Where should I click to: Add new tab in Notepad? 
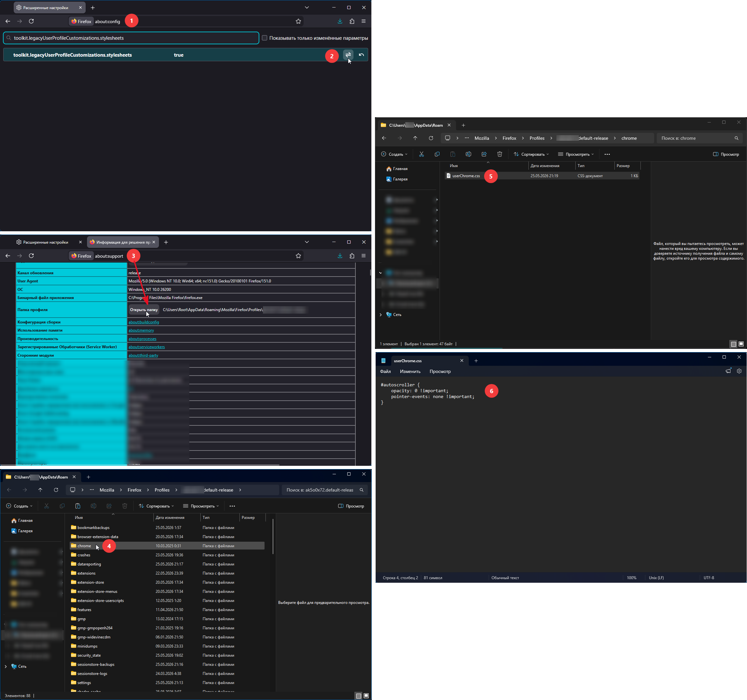(476, 361)
